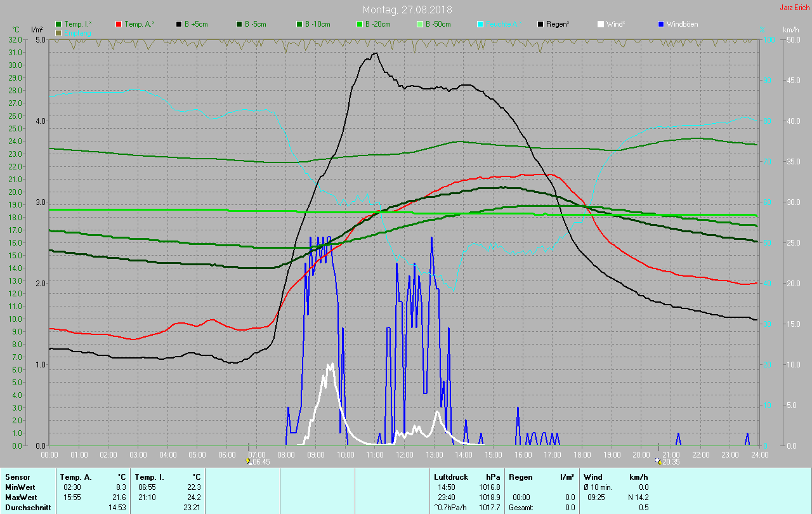
Task: Click the sunrise icon at 06:45
Action: (x=249, y=461)
